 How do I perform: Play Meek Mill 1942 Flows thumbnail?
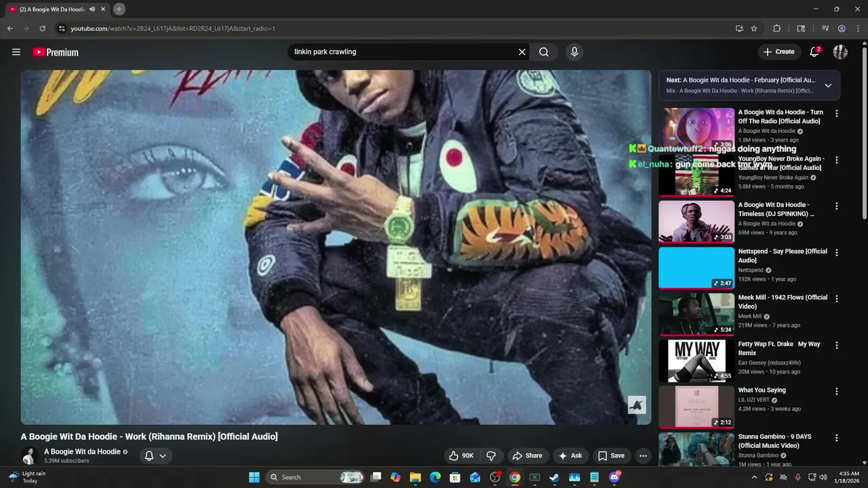tap(696, 314)
